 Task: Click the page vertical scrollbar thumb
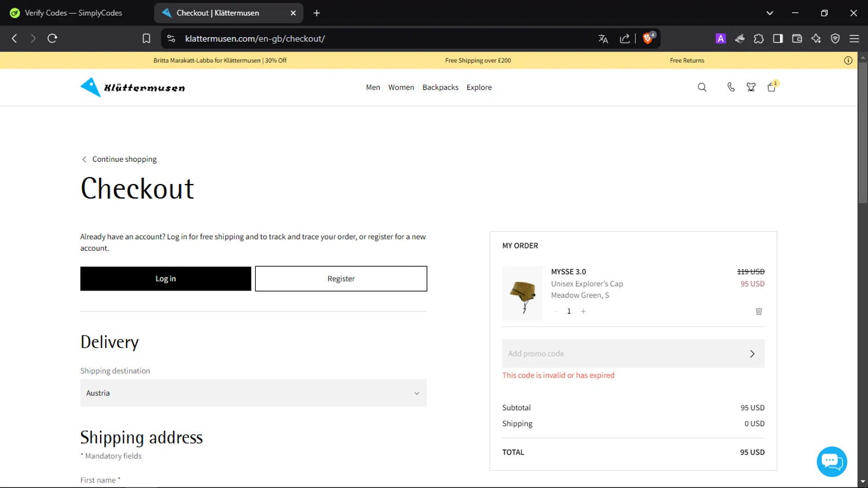point(863,133)
